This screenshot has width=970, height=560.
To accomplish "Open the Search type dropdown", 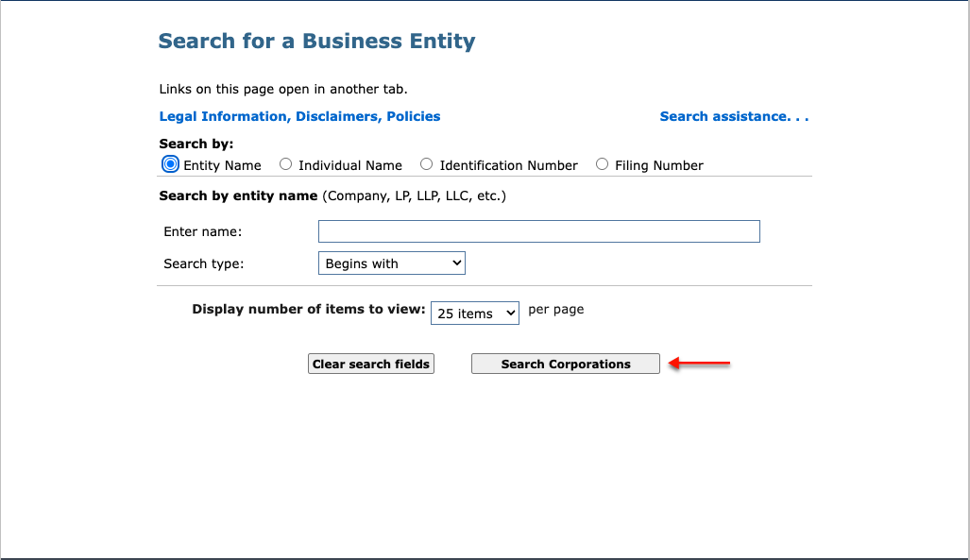I will coord(392,263).
